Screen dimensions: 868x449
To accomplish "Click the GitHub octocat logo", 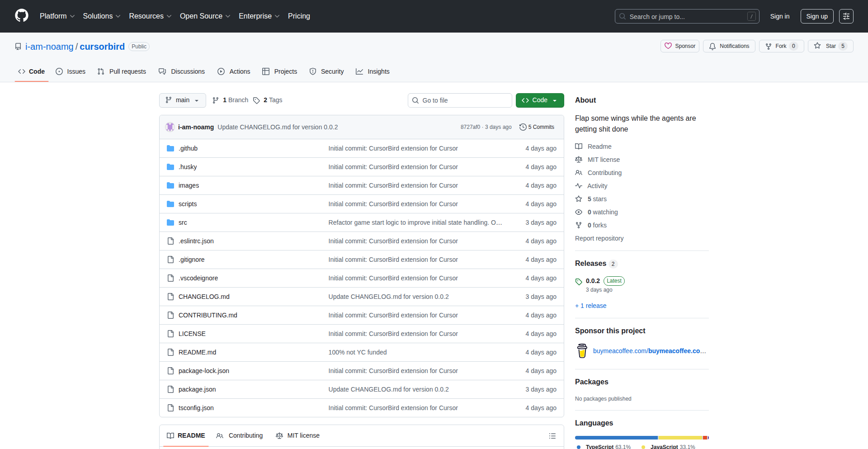I will [21, 16].
